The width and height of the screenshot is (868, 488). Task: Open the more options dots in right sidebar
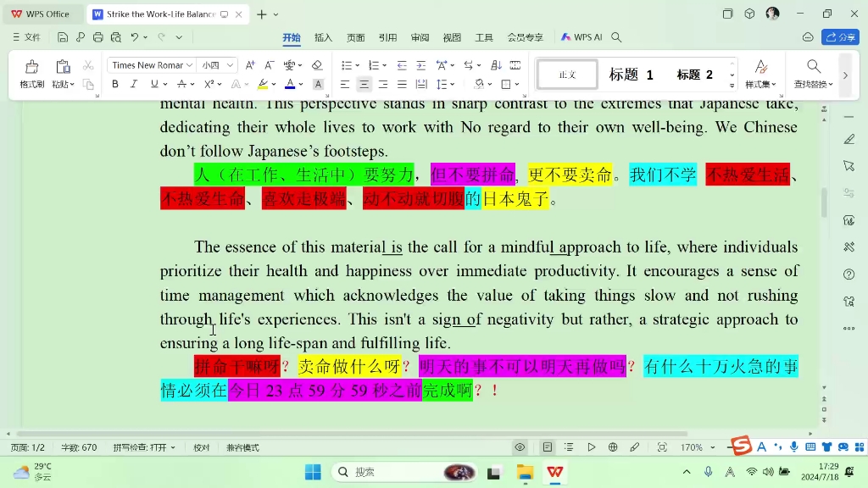[849, 329]
